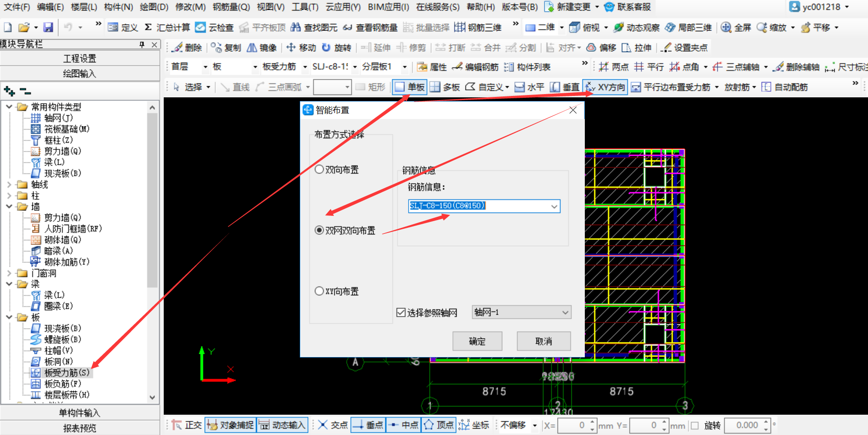Click 编辑钢筋 tool
This screenshot has width=868, height=435.
[x=475, y=67]
